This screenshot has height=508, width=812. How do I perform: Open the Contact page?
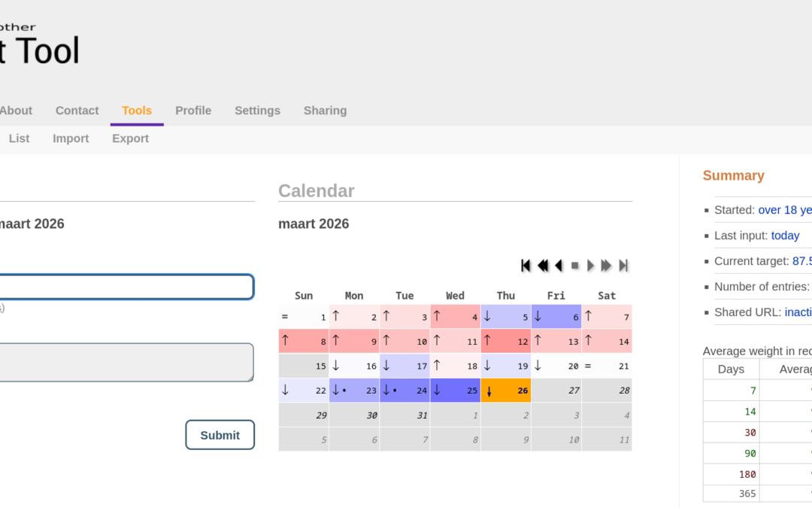click(77, 111)
